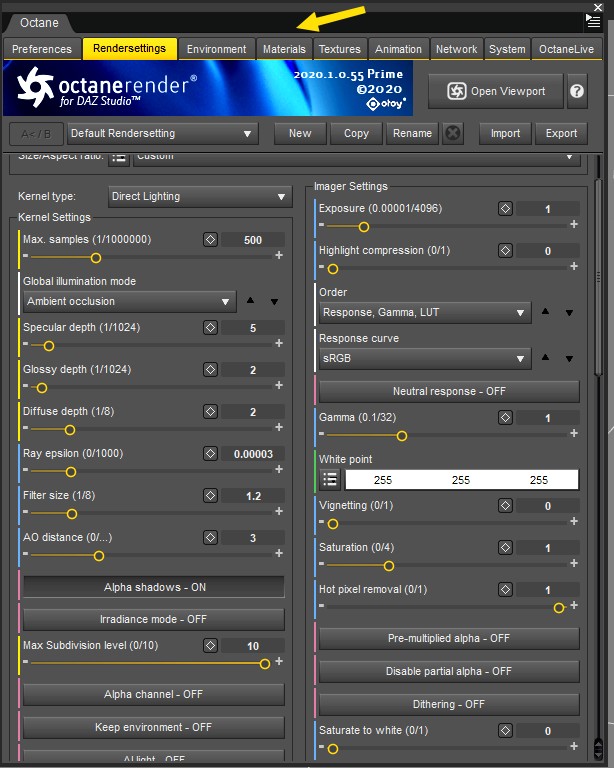The width and height of the screenshot is (614, 768).
Task: Toggle Keep environment - OFF button
Action: pyautogui.click(x=154, y=727)
